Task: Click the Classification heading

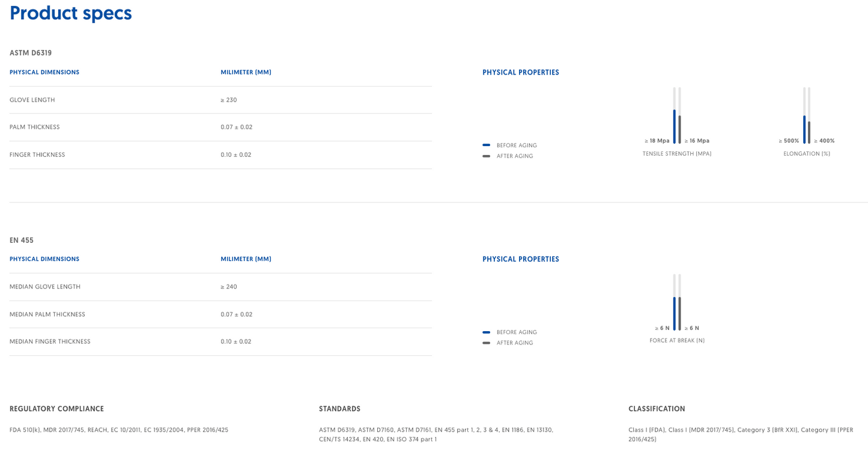Action: tap(657, 409)
